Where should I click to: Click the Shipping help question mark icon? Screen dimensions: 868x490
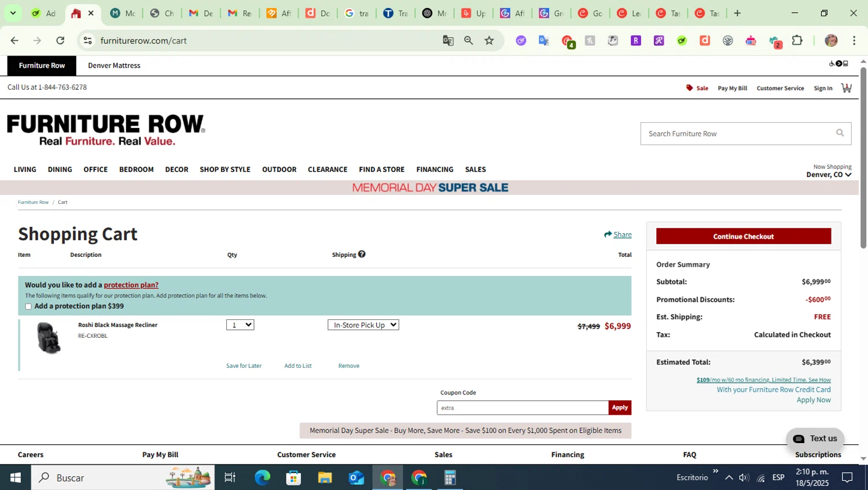coord(362,254)
